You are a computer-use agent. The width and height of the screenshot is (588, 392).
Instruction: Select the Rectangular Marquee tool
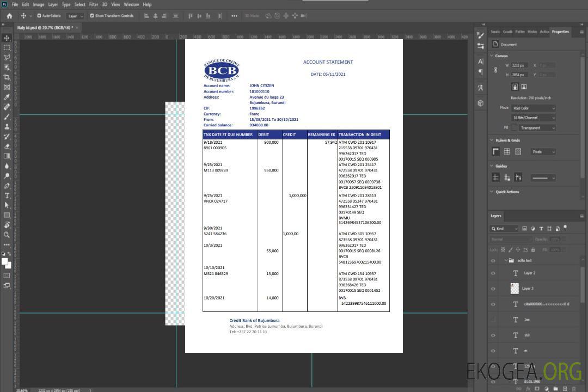(x=7, y=48)
